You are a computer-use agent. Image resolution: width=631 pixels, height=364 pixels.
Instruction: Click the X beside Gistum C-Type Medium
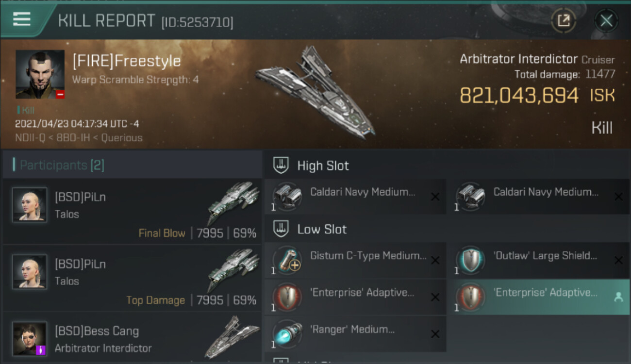click(435, 261)
